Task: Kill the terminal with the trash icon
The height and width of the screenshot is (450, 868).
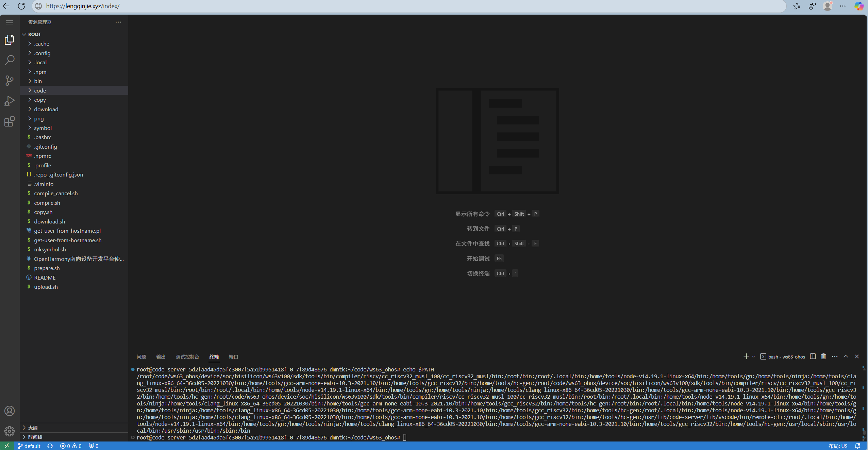Action: 823,356
